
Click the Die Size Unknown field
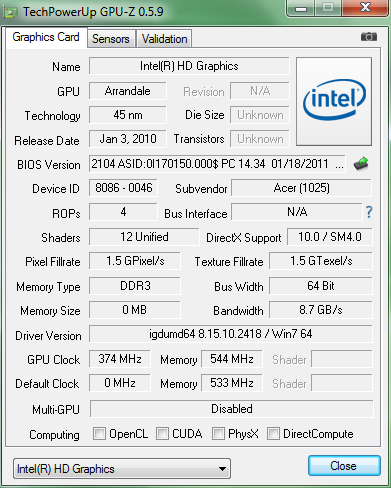(260, 115)
